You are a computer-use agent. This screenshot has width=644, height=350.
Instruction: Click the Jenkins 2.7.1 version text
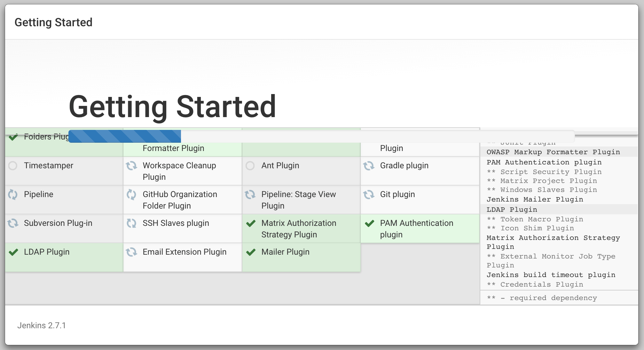[42, 325]
